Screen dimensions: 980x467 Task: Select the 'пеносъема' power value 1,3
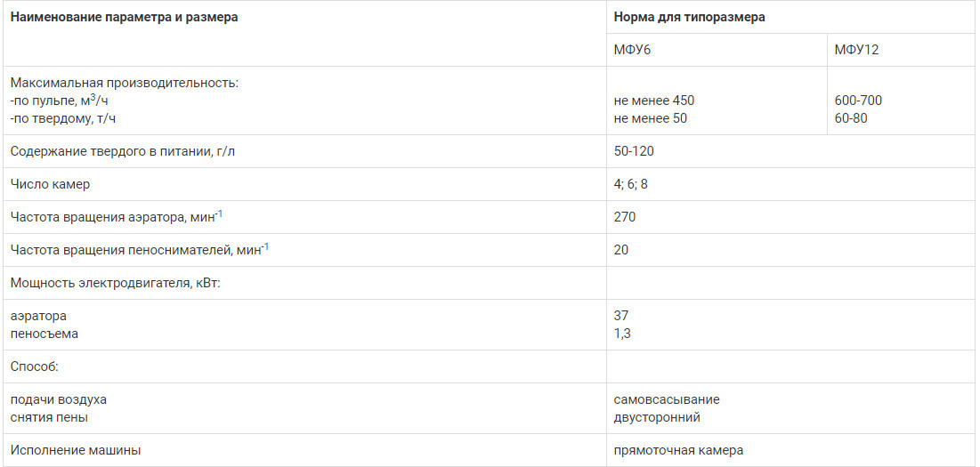pos(622,334)
